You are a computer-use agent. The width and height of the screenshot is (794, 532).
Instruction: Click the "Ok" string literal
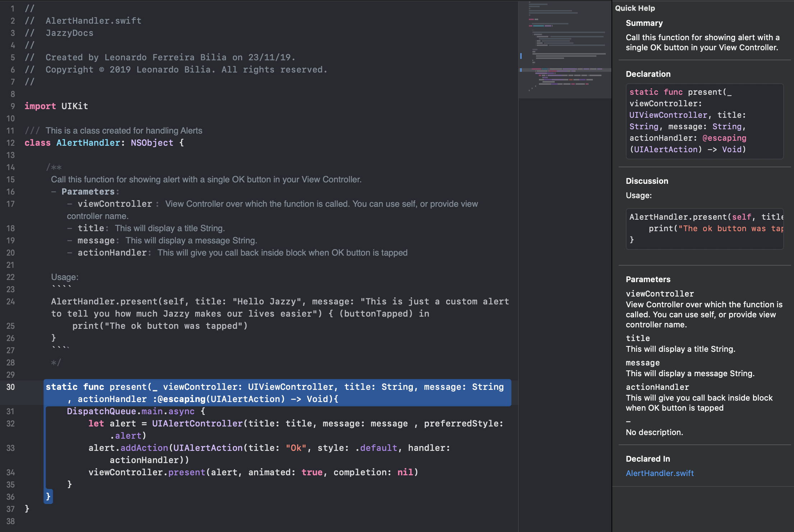(x=296, y=448)
